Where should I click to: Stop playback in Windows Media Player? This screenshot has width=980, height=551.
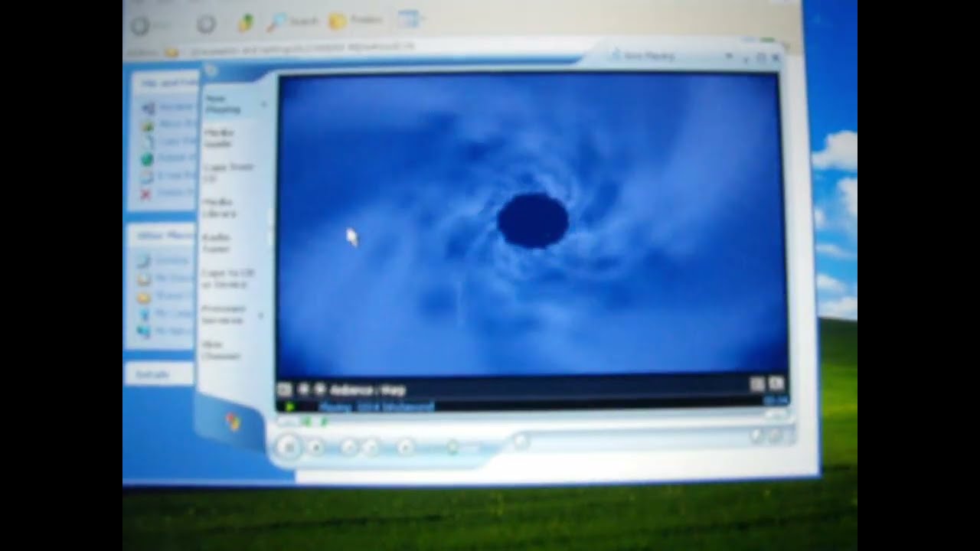click(316, 447)
